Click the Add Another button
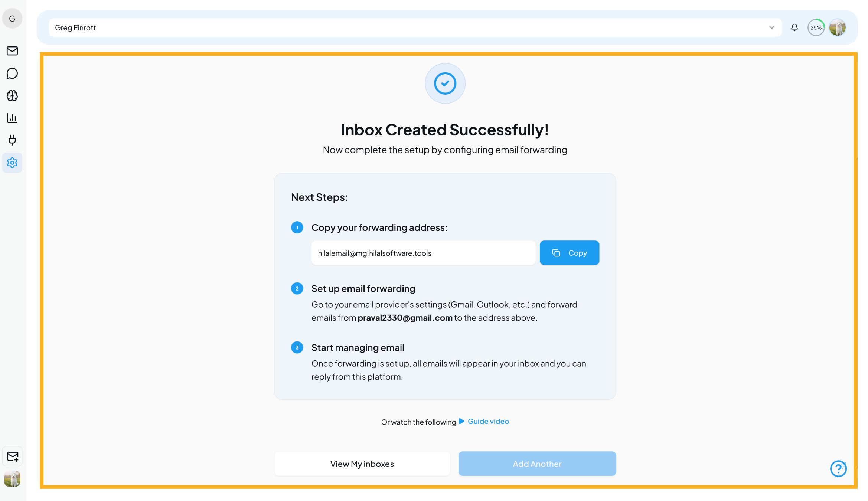The height and width of the screenshot is (501, 868). pos(536,464)
